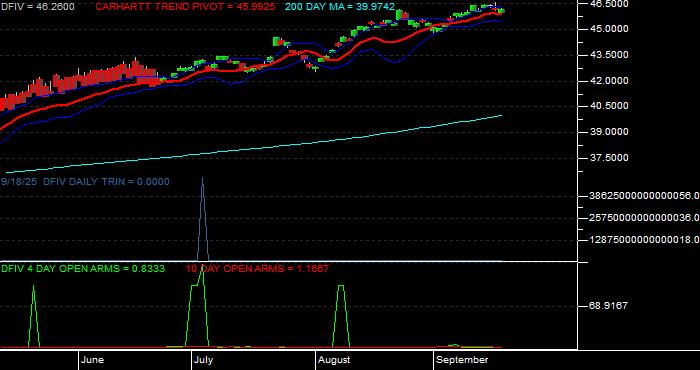Click the DFIV 4 DAY OPEN ARMS = 0.8333 label
This screenshot has width=700, height=370.
click(83, 269)
